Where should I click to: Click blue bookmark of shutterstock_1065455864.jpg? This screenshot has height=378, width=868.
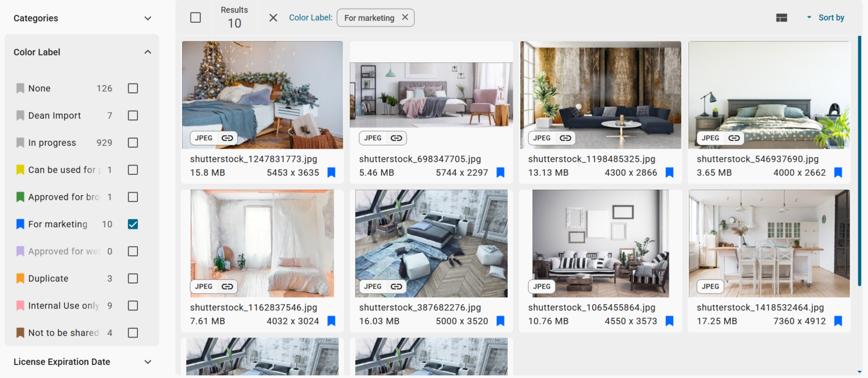tap(669, 321)
